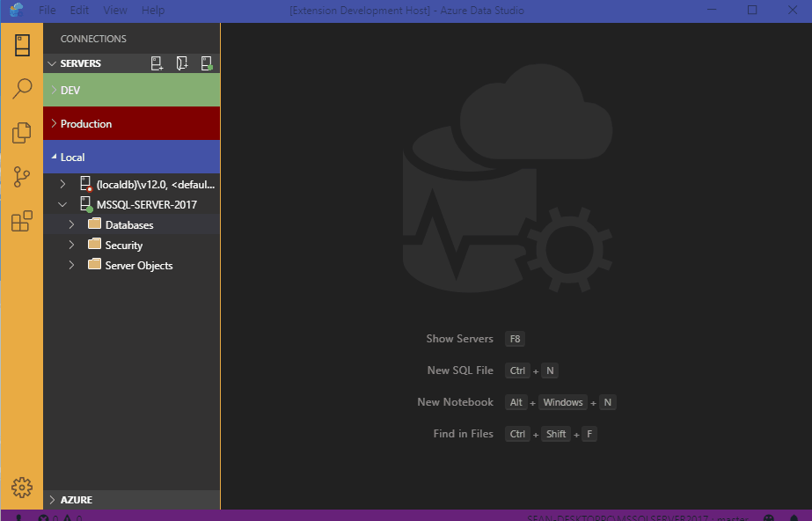Screen dimensions: 812x521
Task: Click the Show Active Connections icon
Action: pyautogui.click(x=207, y=63)
